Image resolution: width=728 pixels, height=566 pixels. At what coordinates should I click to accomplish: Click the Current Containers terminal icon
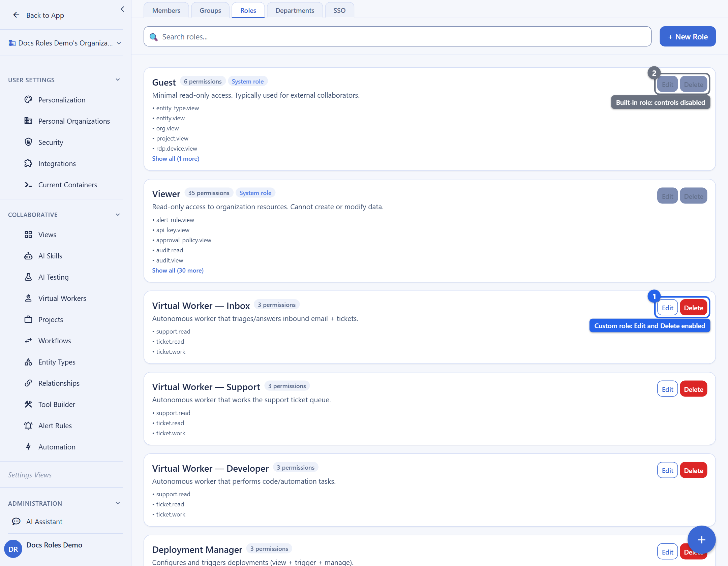[28, 185]
